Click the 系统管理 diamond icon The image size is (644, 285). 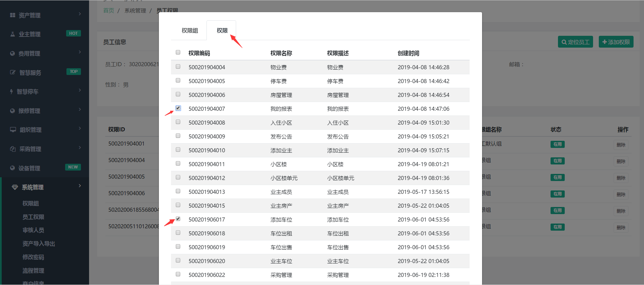pos(15,187)
